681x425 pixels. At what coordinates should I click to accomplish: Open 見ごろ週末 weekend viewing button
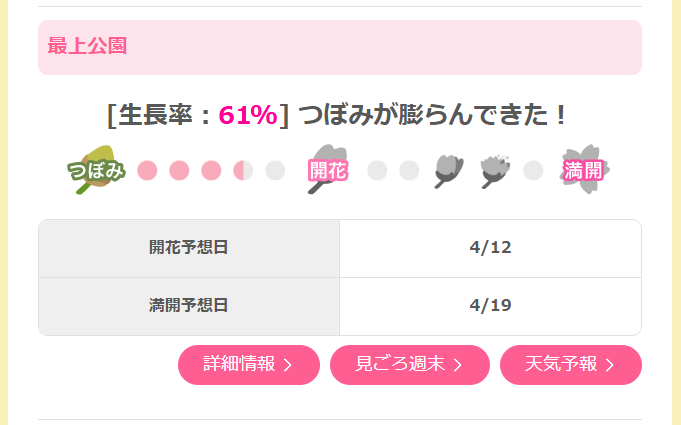click(x=409, y=364)
